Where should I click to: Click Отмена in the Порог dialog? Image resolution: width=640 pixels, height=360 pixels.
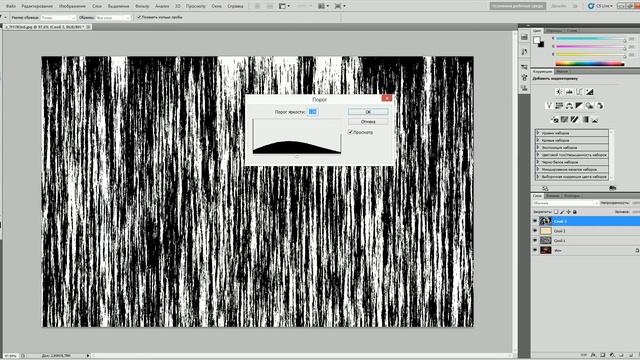point(368,122)
